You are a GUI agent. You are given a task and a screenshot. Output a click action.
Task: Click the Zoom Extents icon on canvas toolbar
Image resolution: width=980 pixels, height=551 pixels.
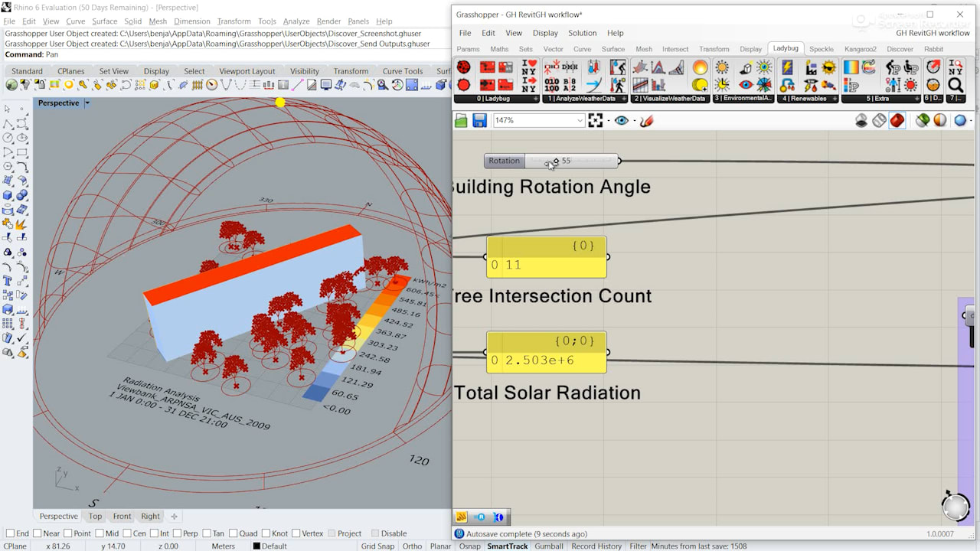pos(595,120)
